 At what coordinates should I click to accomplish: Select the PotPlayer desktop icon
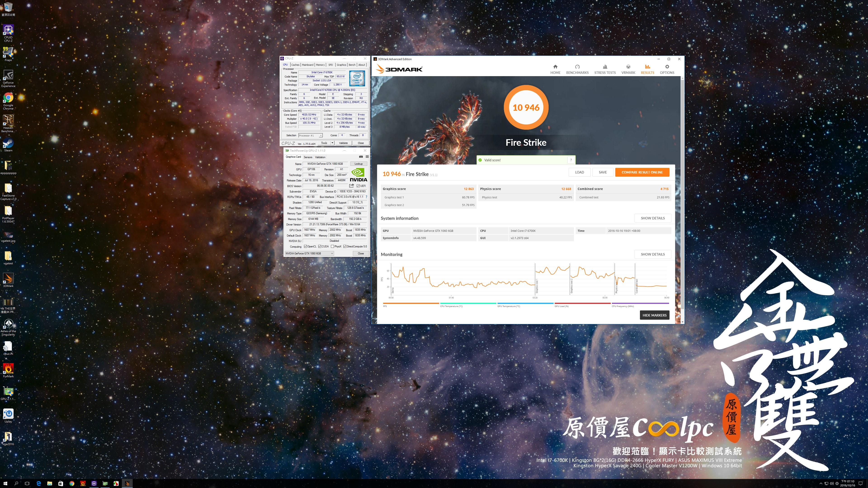click(8, 214)
